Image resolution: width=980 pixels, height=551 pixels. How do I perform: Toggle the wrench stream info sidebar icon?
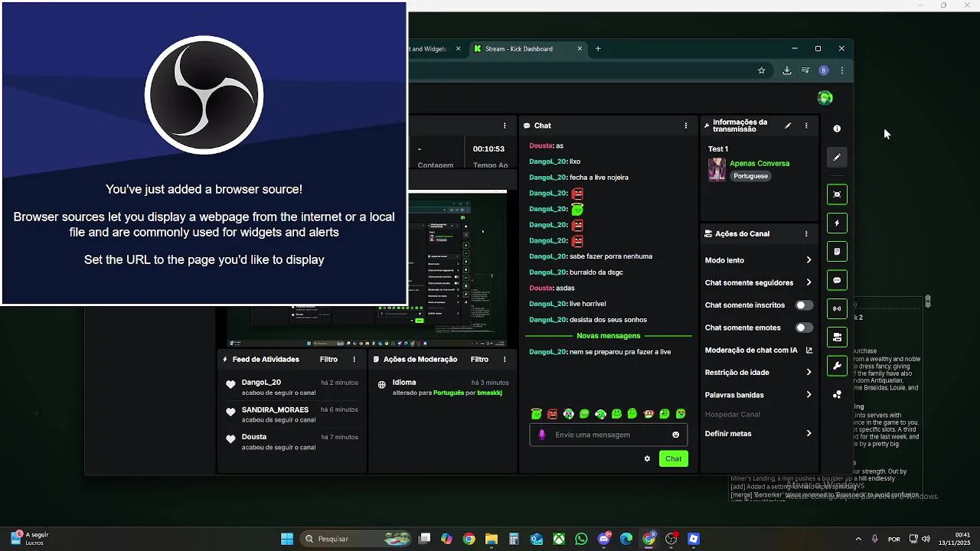pos(837,366)
